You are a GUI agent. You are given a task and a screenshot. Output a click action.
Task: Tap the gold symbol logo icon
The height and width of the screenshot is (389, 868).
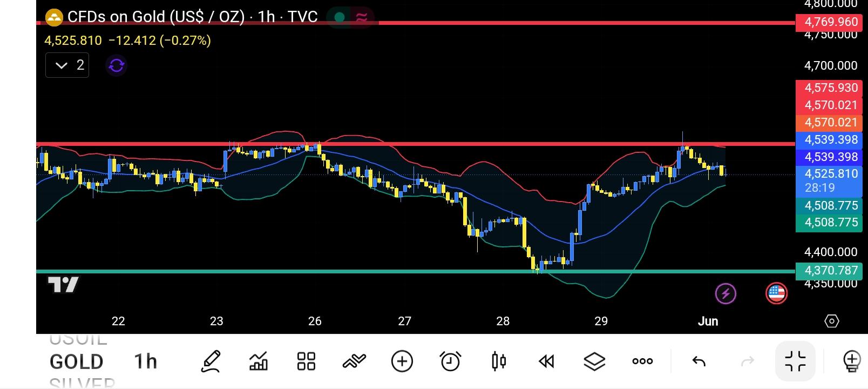pos(54,17)
